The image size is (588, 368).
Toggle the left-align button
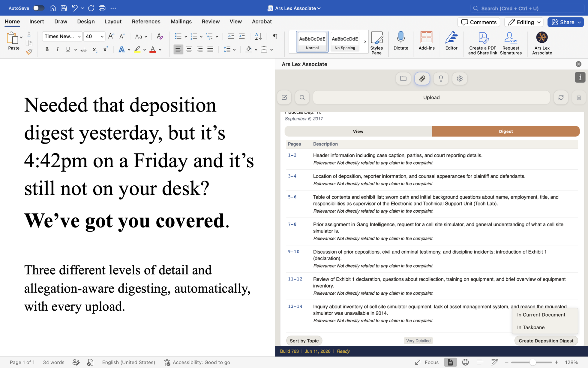[178, 50]
